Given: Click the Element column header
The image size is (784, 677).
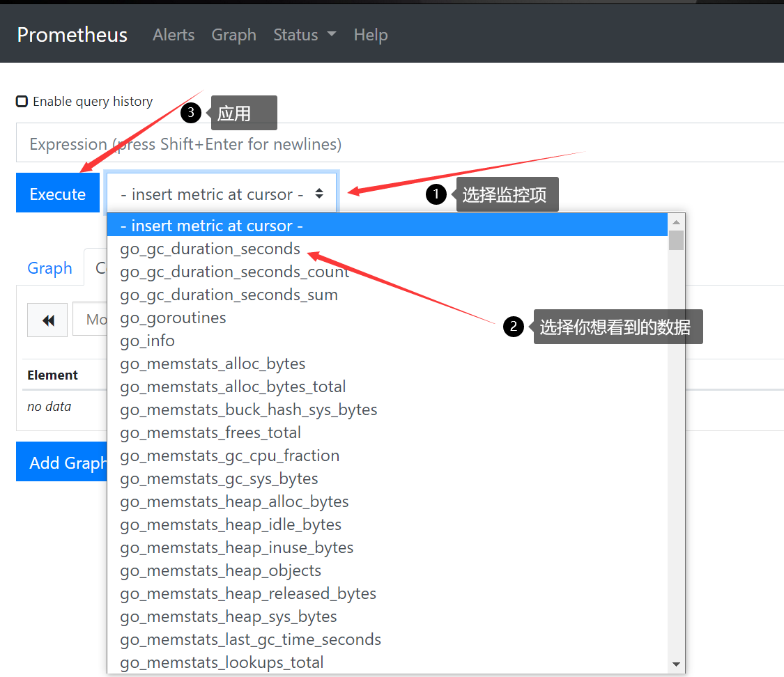Looking at the screenshot, I should (52, 375).
